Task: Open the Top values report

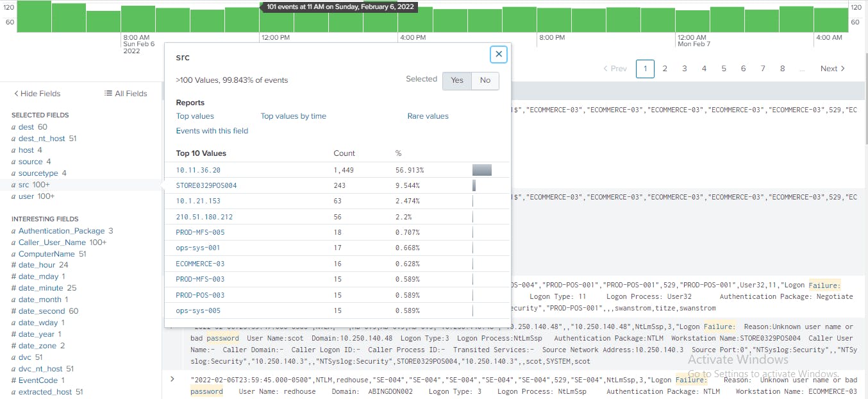Action: [x=195, y=116]
